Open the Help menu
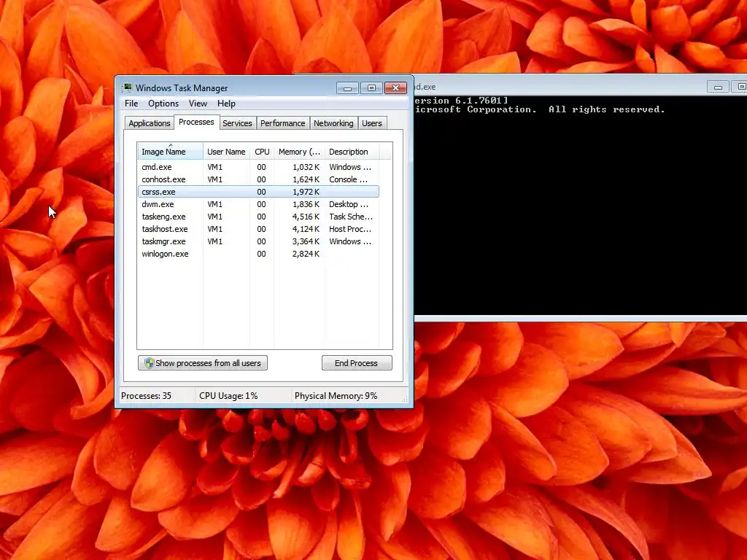Viewport: 747px width, 560px height. click(x=226, y=104)
